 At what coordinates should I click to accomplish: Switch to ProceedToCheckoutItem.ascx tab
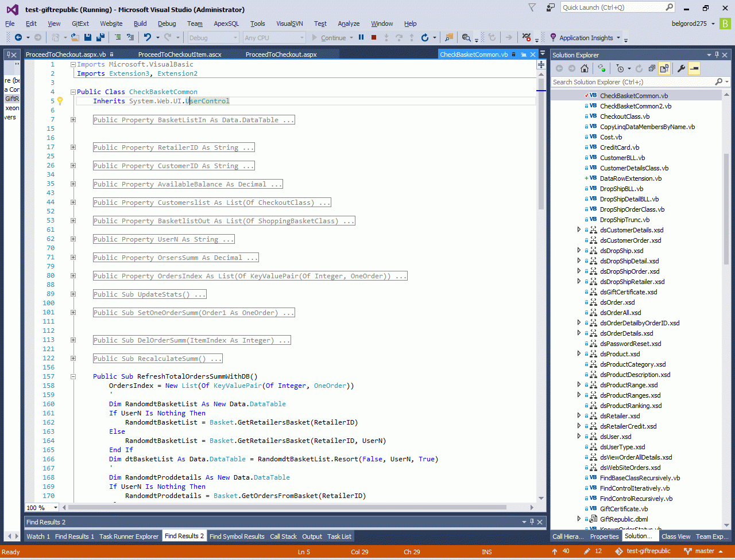[x=180, y=55]
